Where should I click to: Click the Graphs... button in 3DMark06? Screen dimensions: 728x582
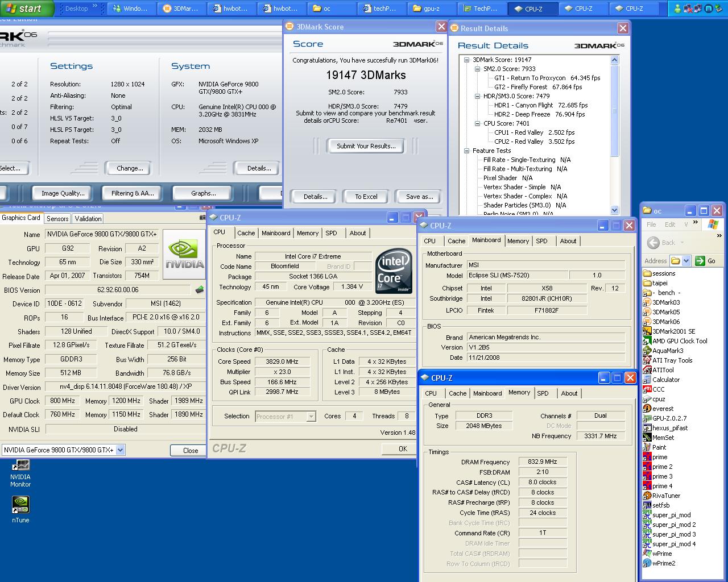[x=203, y=193]
